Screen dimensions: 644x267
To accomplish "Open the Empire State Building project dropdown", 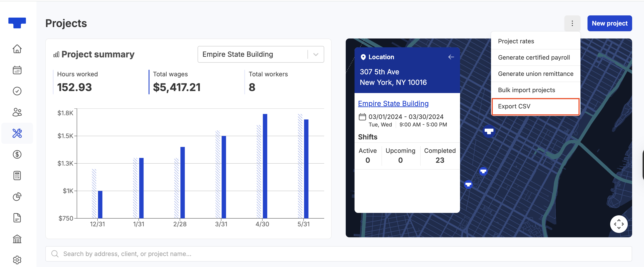I will 261,54.
